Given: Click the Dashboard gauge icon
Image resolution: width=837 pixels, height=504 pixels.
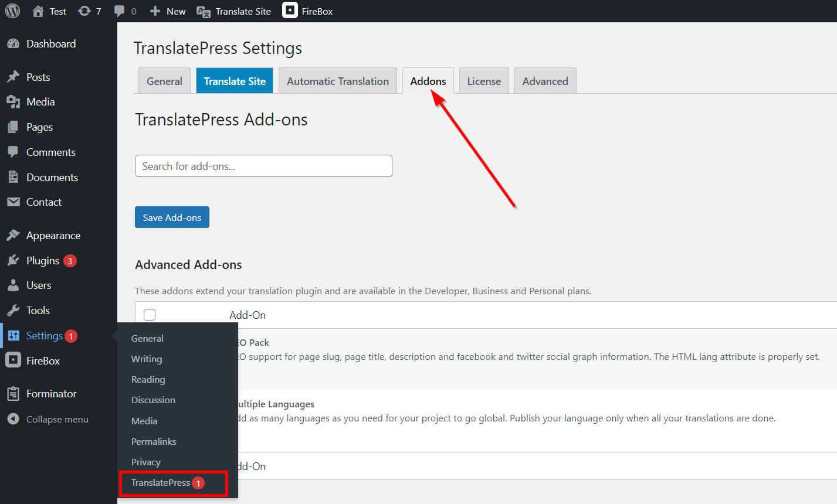Looking at the screenshot, I should (x=13, y=44).
